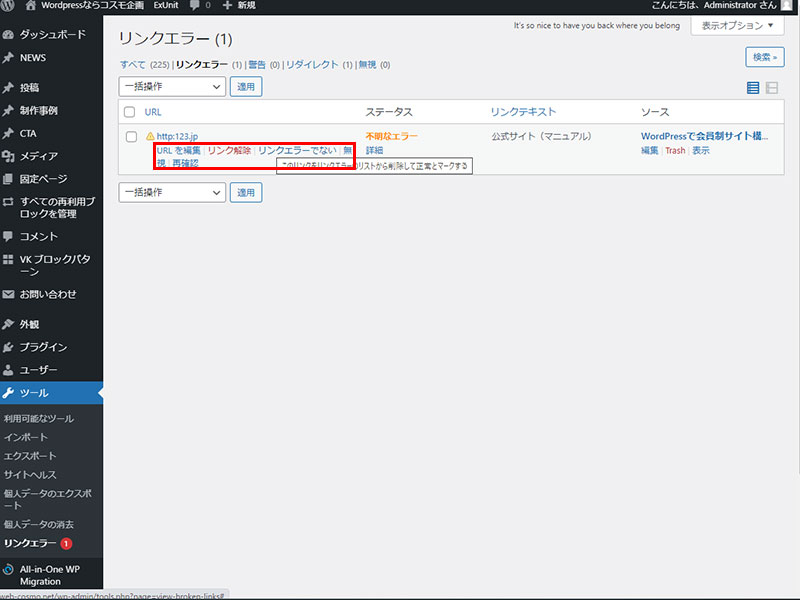
Task: Expand the 表示オプション panel
Action: click(737, 25)
